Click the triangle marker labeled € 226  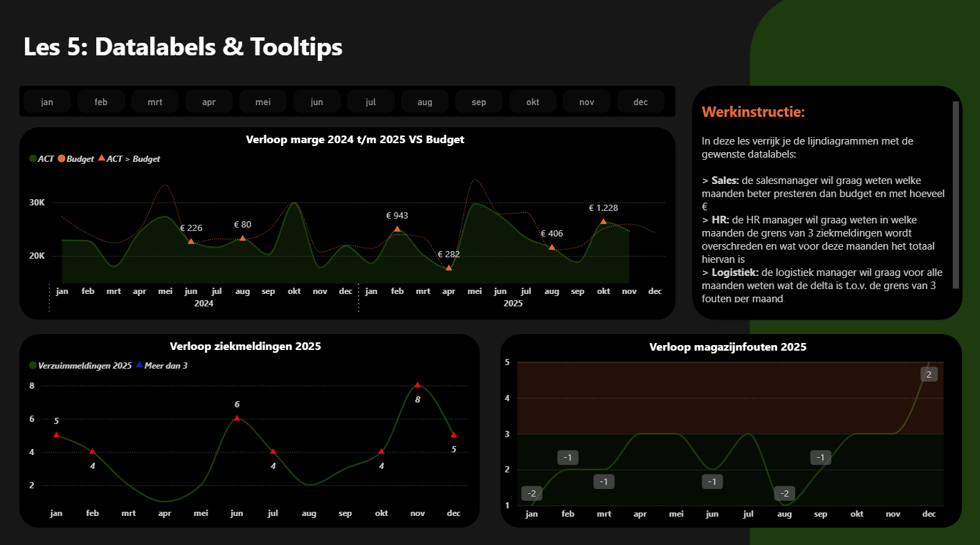(190, 241)
